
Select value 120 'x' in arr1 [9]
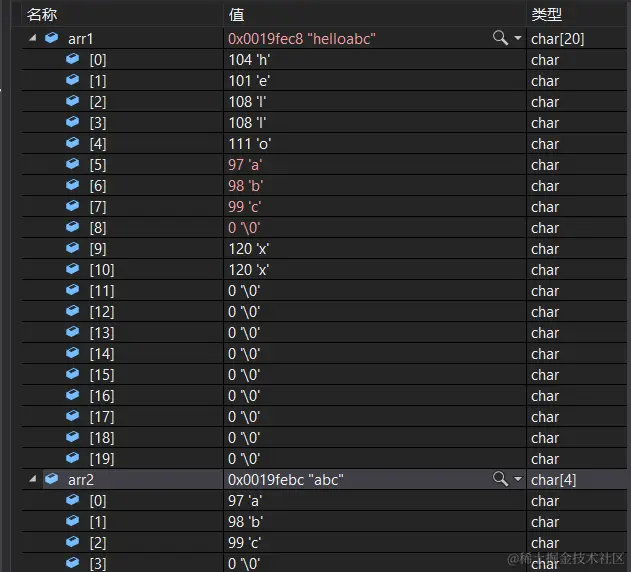click(x=249, y=249)
